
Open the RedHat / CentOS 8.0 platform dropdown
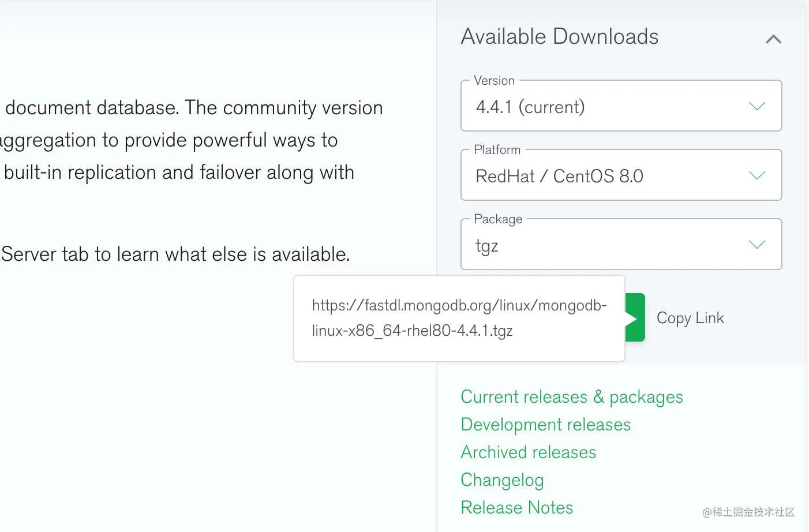click(620, 176)
